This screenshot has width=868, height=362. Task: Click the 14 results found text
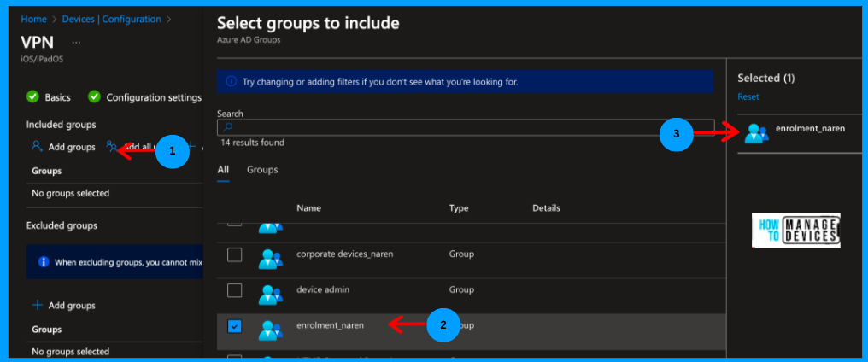pos(252,143)
